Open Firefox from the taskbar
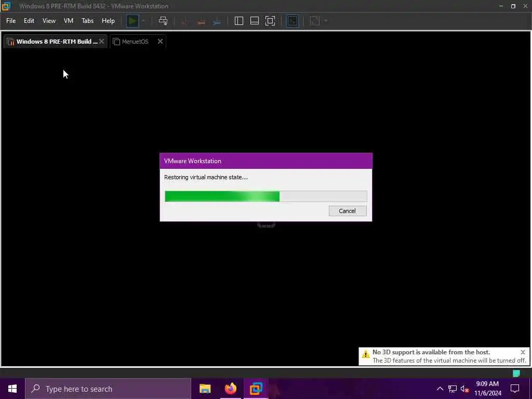The image size is (532, 399). coord(230,389)
